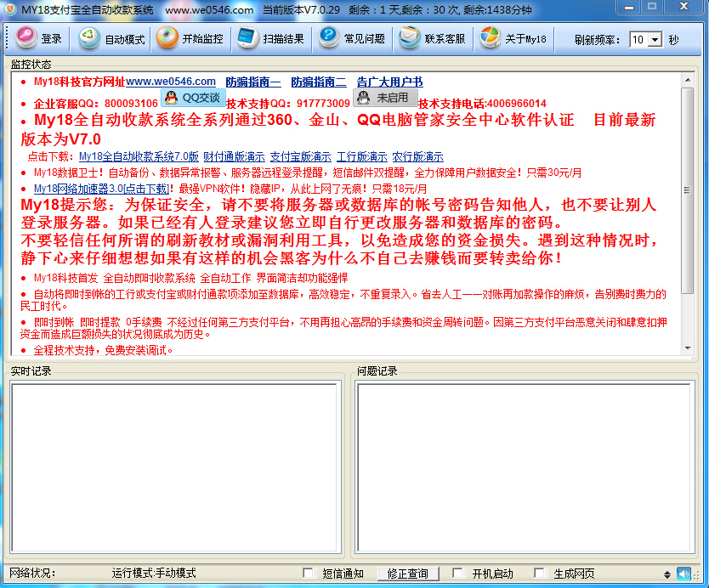The width and height of the screenshot is (709, 588).
Task: Click inside the 问题记录 list box
Action: (525, 466)
